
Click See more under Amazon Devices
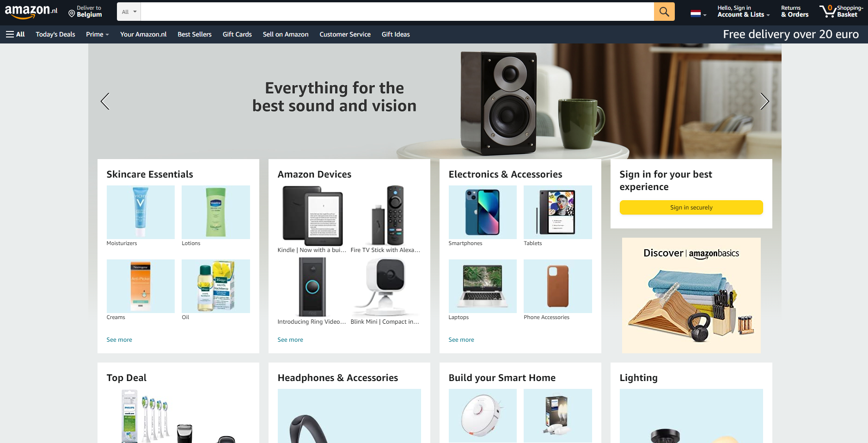pyautogui.click(x=290, y=340)
